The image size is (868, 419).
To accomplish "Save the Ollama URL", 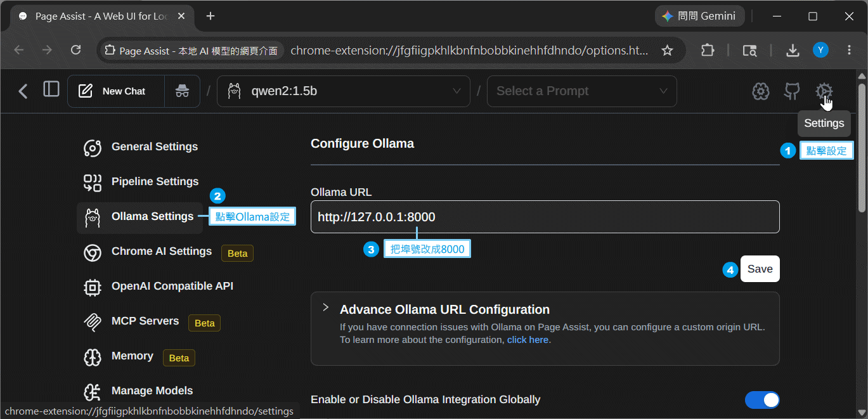I will tap(760, 269).
